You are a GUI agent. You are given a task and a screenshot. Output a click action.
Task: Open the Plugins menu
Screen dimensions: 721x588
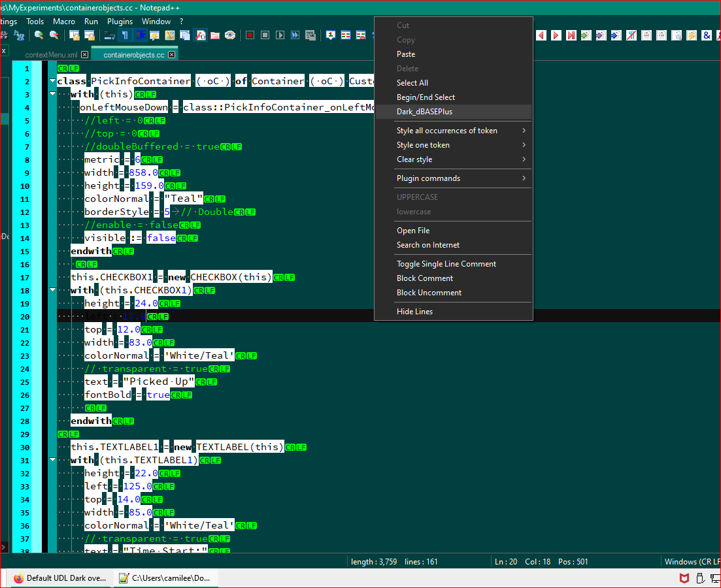click(x=120, y=22)
